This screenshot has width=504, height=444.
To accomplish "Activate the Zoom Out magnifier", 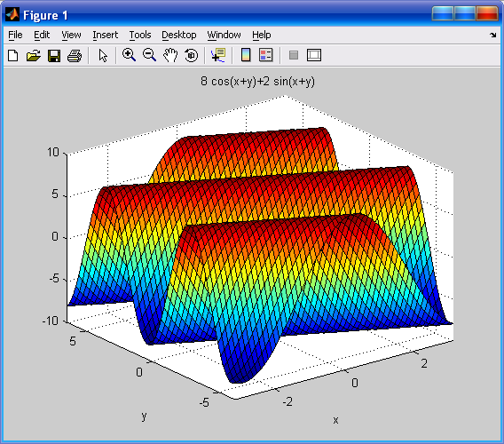I will coord(149,55).
